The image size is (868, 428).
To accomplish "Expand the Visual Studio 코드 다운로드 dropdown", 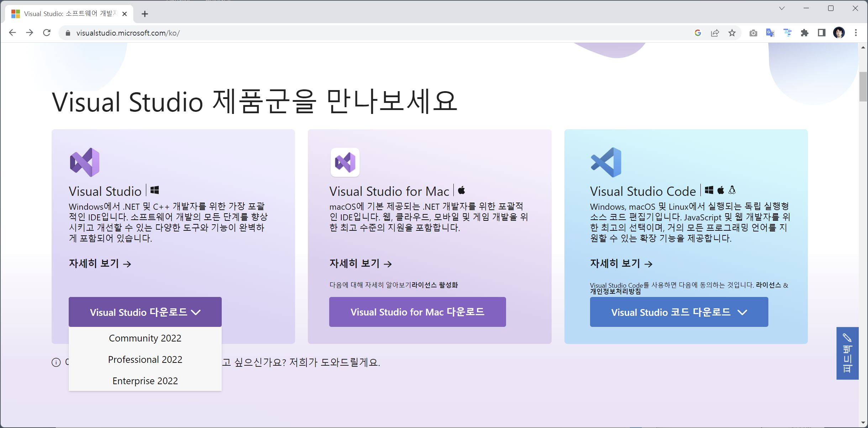I will click(x=679, y=312).
